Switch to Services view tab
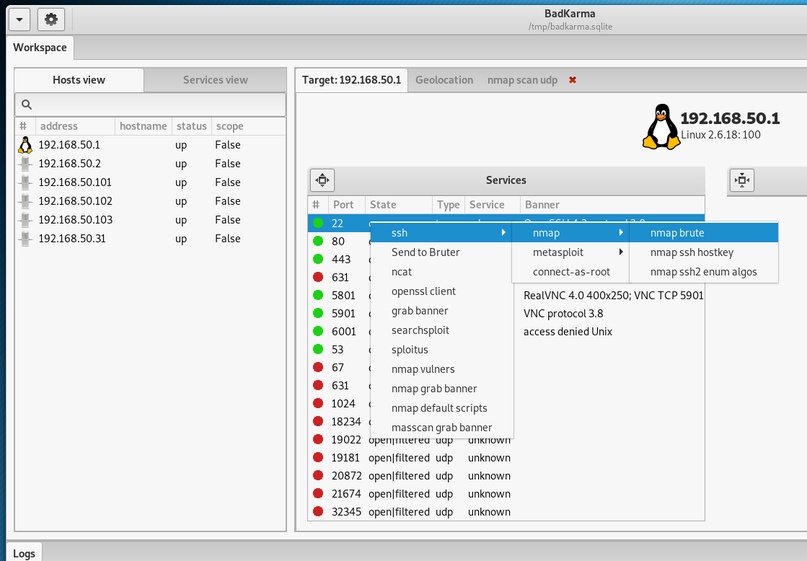Screen dimensions: 807x561 pyautogui.click(x=215, y=80)
